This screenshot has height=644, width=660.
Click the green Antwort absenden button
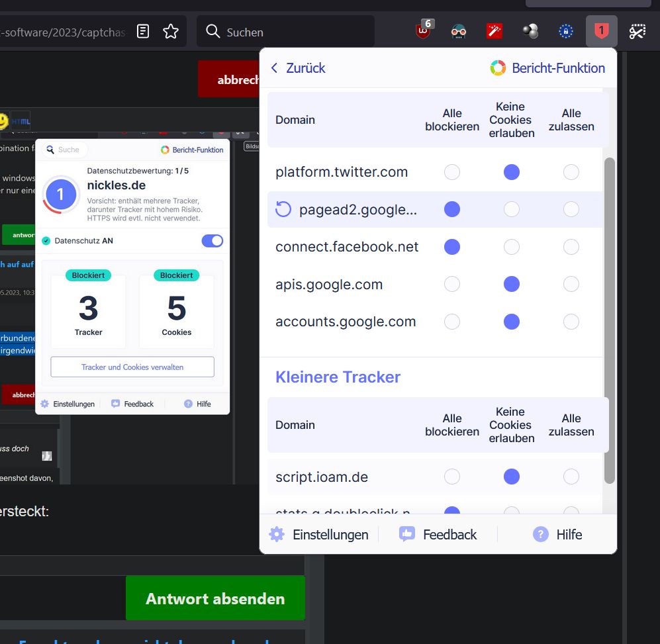(215, 598)
